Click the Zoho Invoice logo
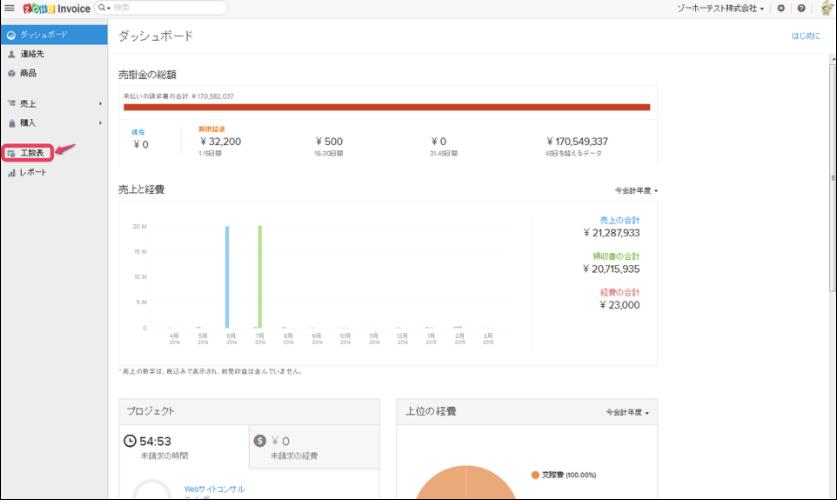 pyautogui.click(x=57, y=9)
